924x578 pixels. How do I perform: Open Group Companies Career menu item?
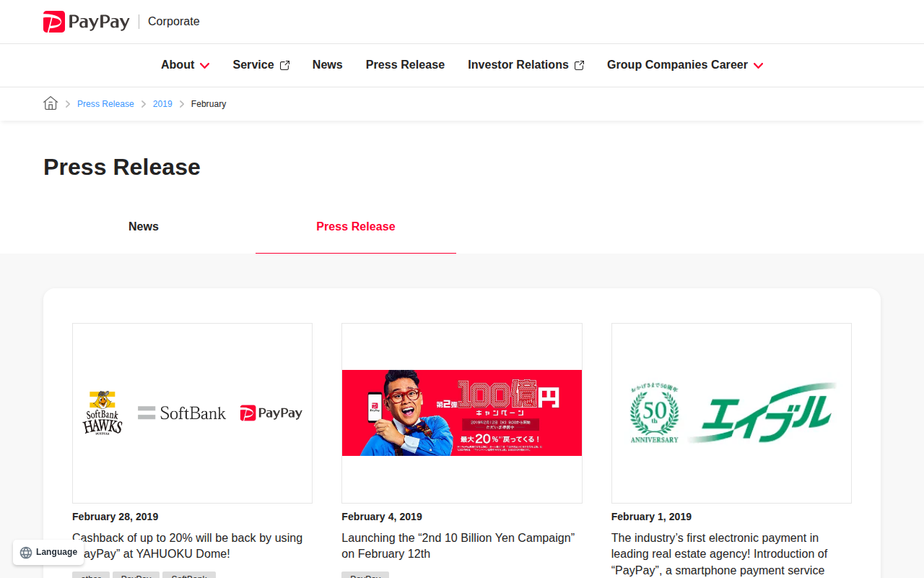677,65
